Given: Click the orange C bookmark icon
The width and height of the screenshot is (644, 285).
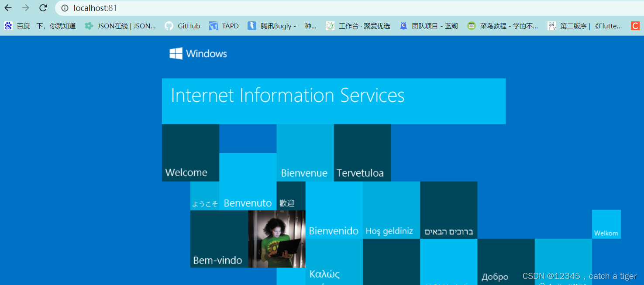Looking at the screenshot, I should (x=635, y=26).
